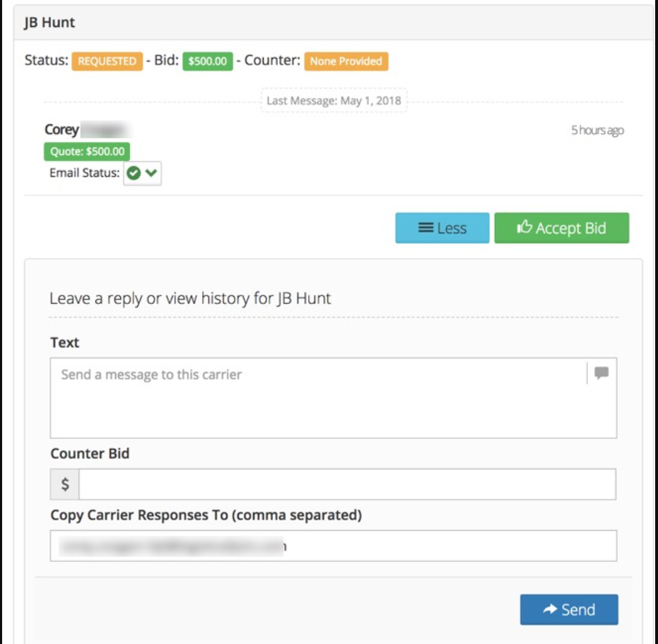Screen dimensions: 658x644
Task: Click the Quote: $500.00 badge
Action: coord(87,151)
